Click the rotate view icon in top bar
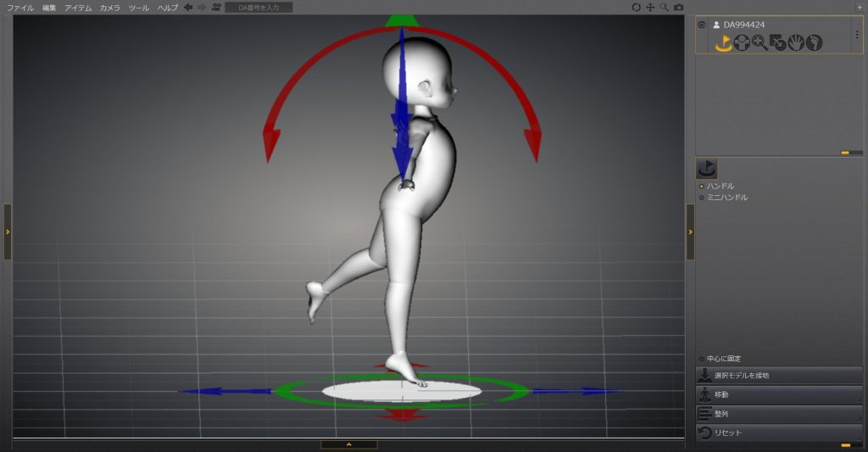 (x=637, y=7)
